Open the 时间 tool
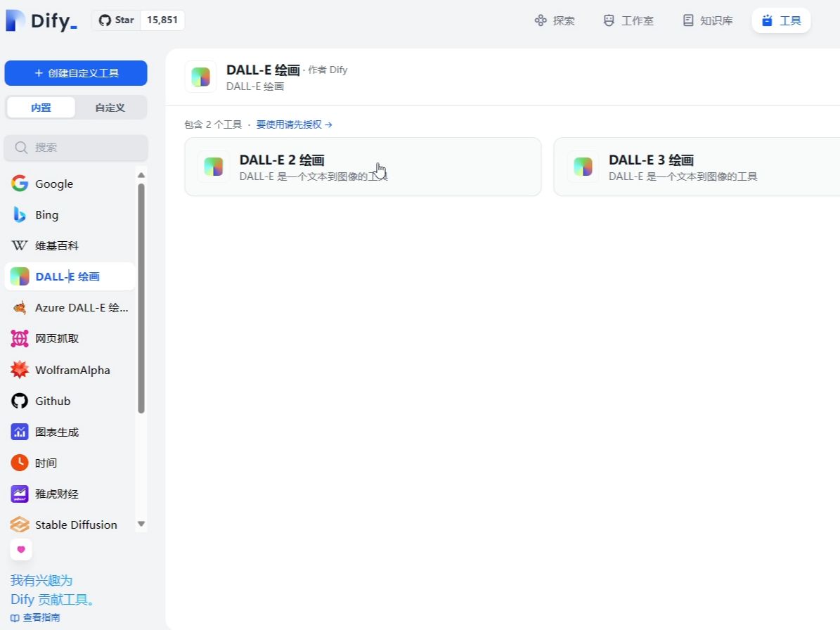The width and height of the screenshot is (840, 630). (46, 463)
